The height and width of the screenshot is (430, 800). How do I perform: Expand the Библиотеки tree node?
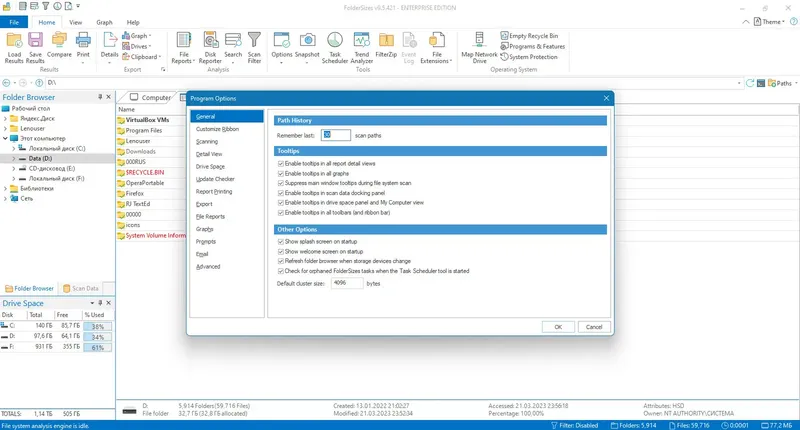click(6, 188)
